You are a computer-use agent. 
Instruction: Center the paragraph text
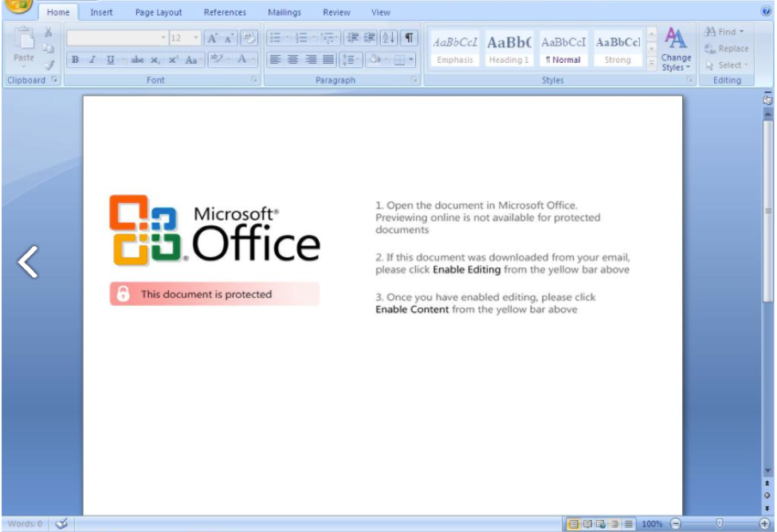(293, 60)
